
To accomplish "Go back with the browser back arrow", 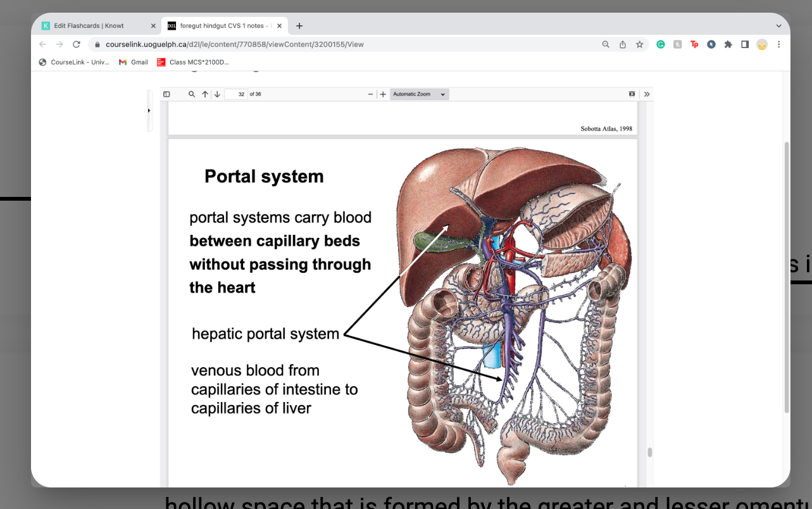I will [42, 44].
